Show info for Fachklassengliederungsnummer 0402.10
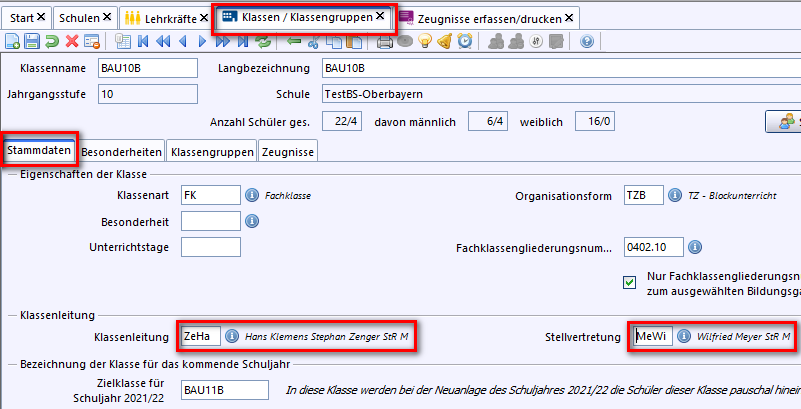801x409 pixels. pos(695,247)
